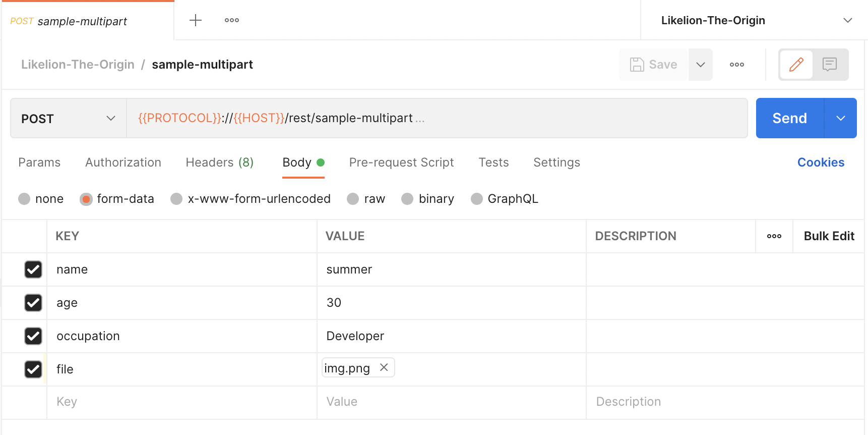Open column options ellipsis near Bulk Edit
Image resolution: width=868 pixels, height=435 pixels.
774,236
